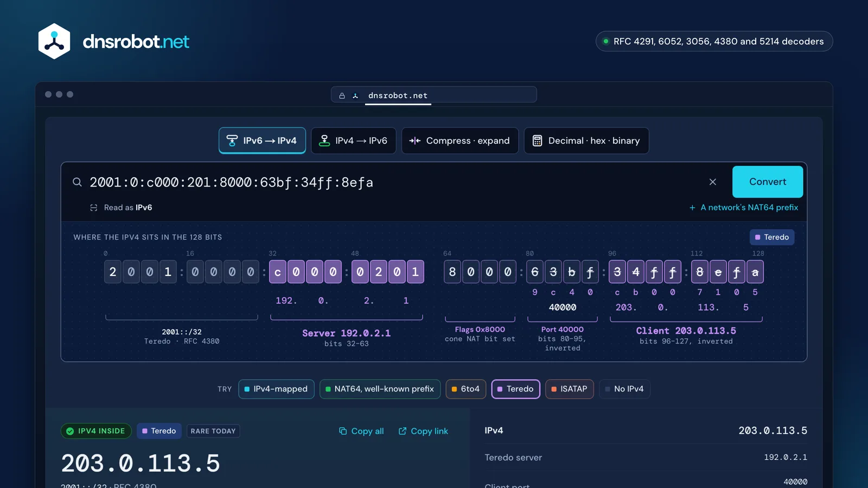Viewport: 868px width, 488px height.
Task: Try the 6to4 example chip
Action: click(465, 389)
